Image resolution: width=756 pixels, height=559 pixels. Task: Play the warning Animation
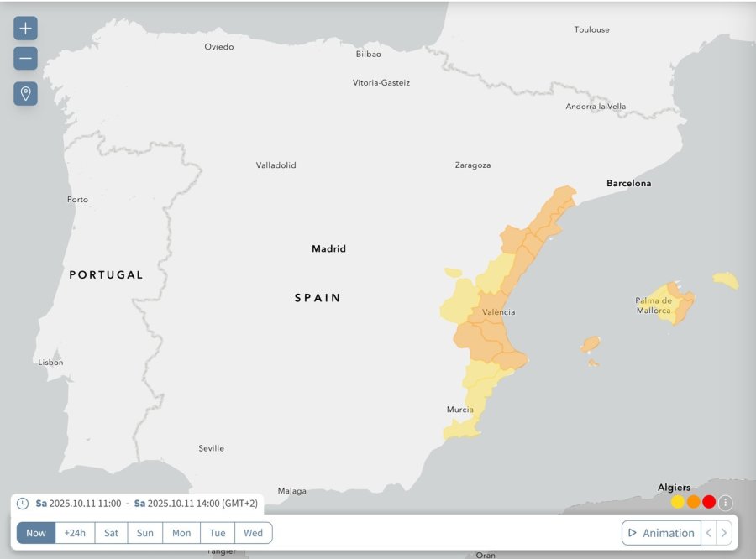(661, 533)
